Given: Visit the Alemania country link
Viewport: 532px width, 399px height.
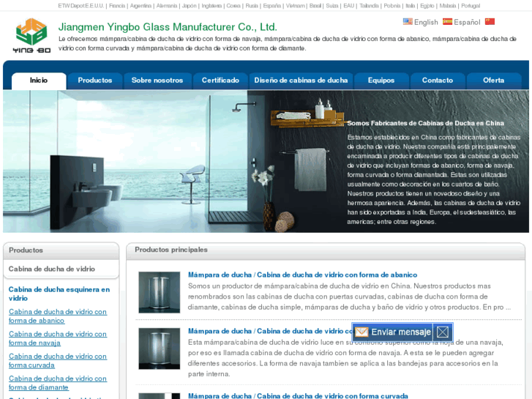Looking at the screenshot, I should 167,6.
